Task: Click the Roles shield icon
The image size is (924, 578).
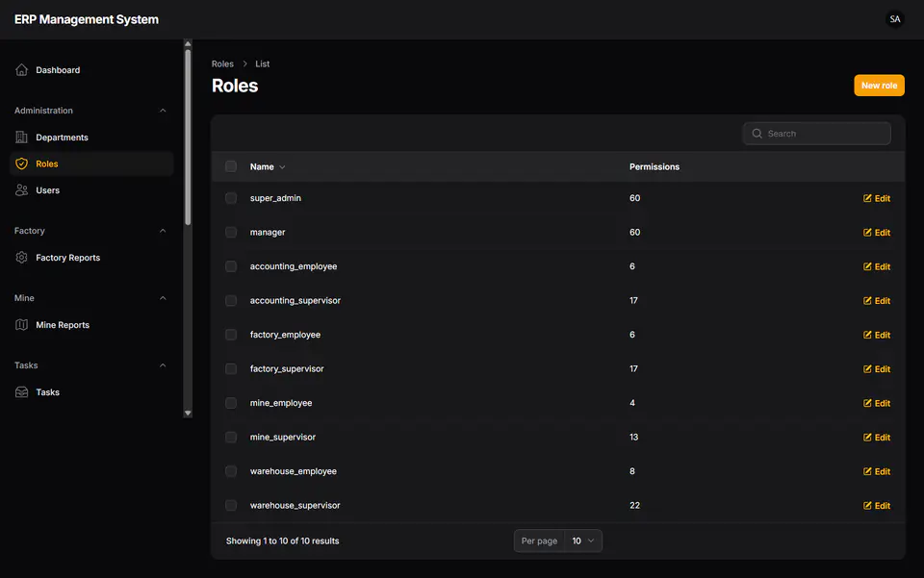Action: tap(22, 163)
